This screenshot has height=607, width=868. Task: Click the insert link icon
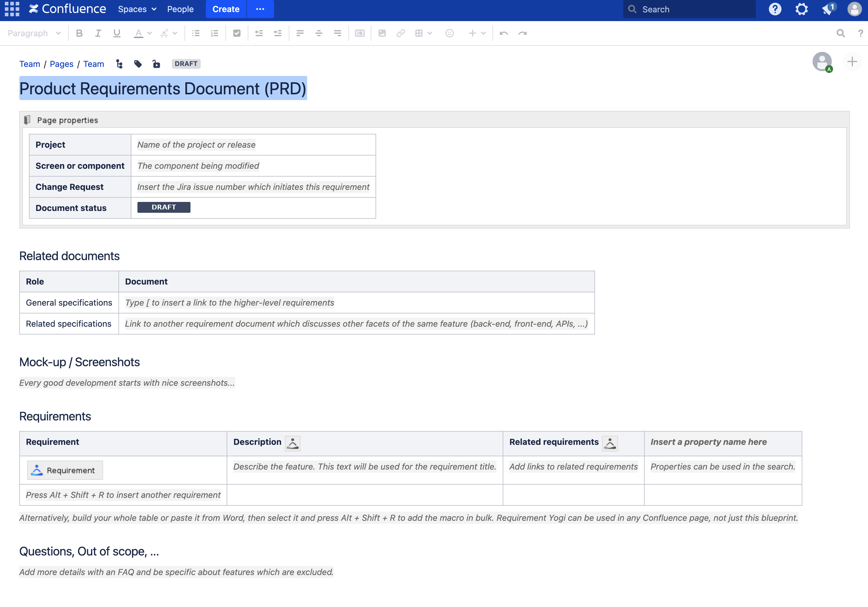pos(400,33)
